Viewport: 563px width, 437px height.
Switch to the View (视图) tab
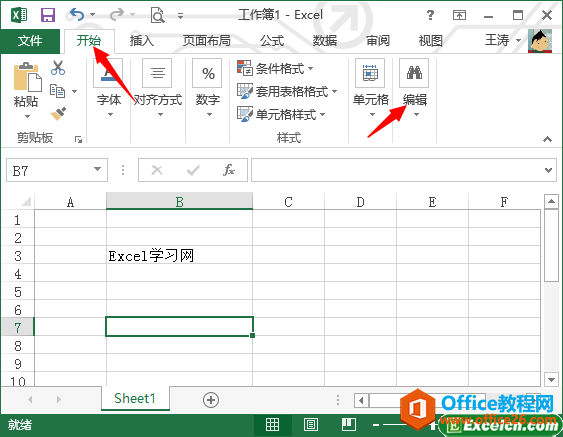click(x=431, y=41)
